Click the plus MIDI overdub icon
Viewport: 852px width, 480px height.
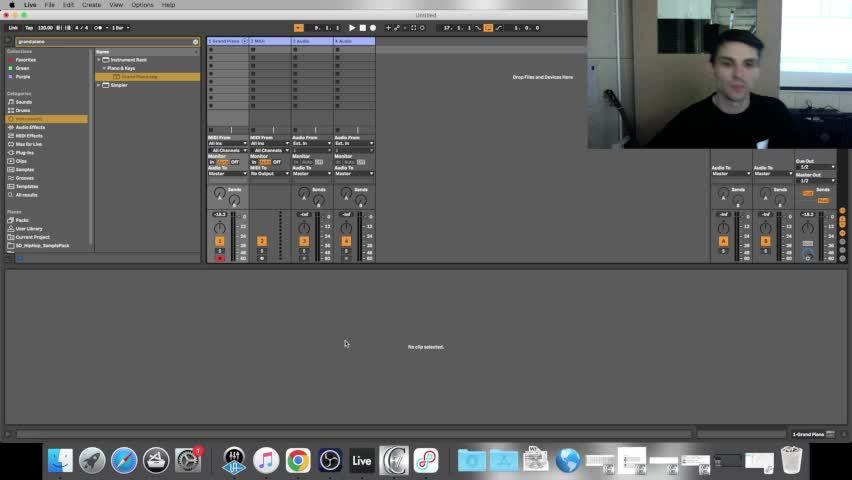click(x=388, y=28)
